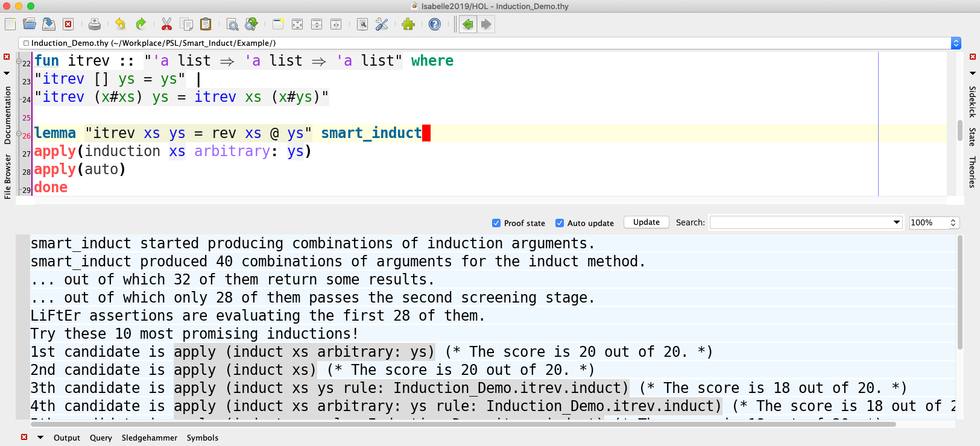The height and width of the screenshot is (446, 980).
Task: Click the print icon in toolbar
Action: [95, 24]
